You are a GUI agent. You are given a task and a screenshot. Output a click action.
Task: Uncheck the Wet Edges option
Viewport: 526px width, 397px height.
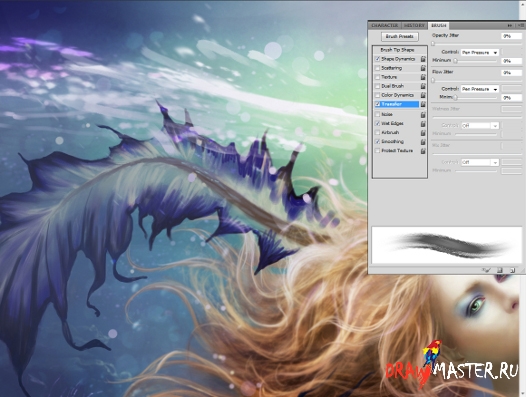coord(377,123)
